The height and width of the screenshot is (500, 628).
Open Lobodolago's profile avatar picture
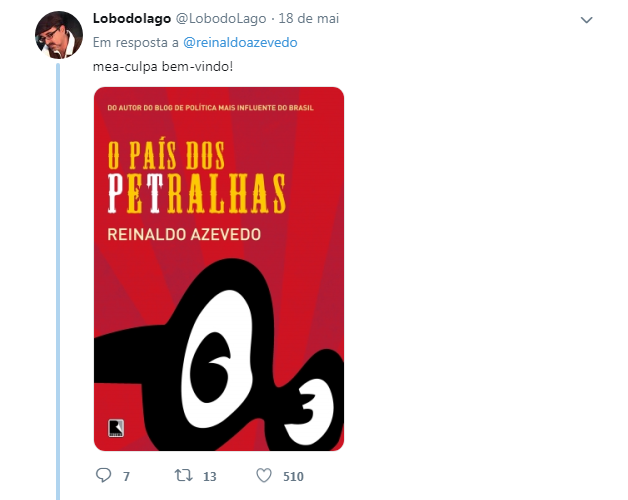(x=59, y=35)
